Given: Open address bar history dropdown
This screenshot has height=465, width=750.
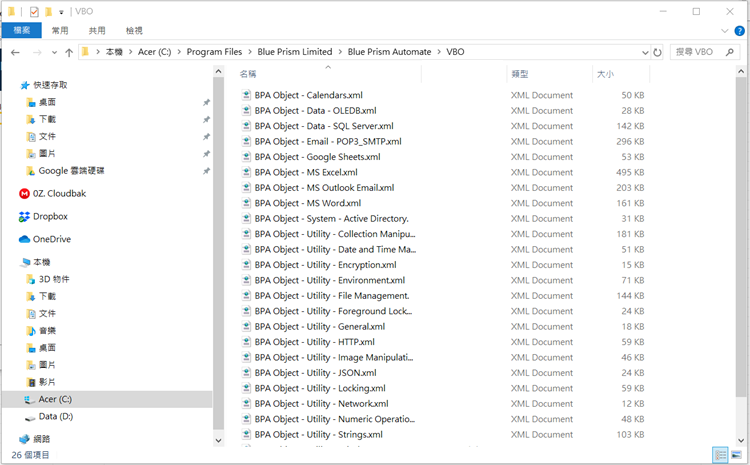Looking at the screenshot, I should click(x=645, y=52).
